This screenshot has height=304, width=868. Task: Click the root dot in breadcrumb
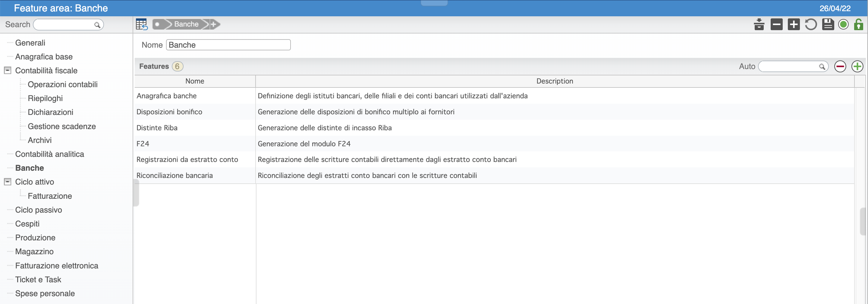157,24
